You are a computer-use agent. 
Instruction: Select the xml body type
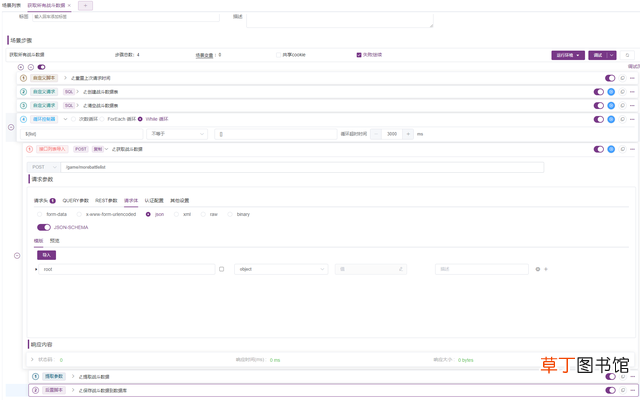pos(176,214)
